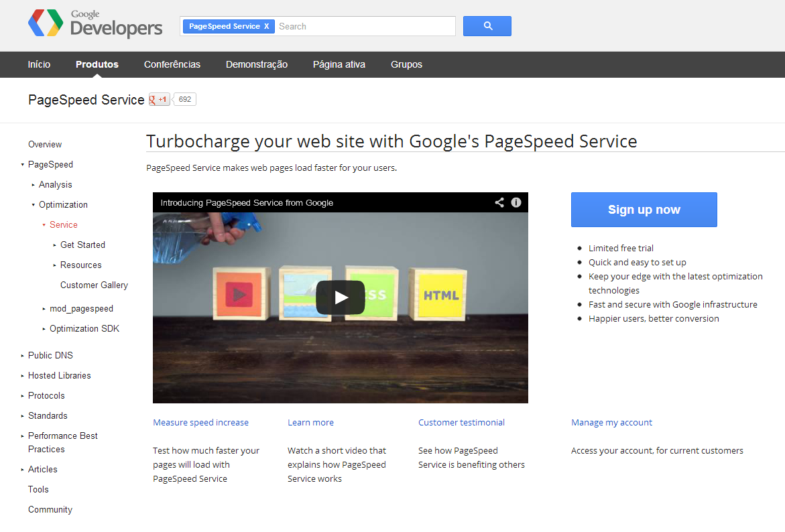Expand the Public DNS sidebar section

[x=22, y=356]
